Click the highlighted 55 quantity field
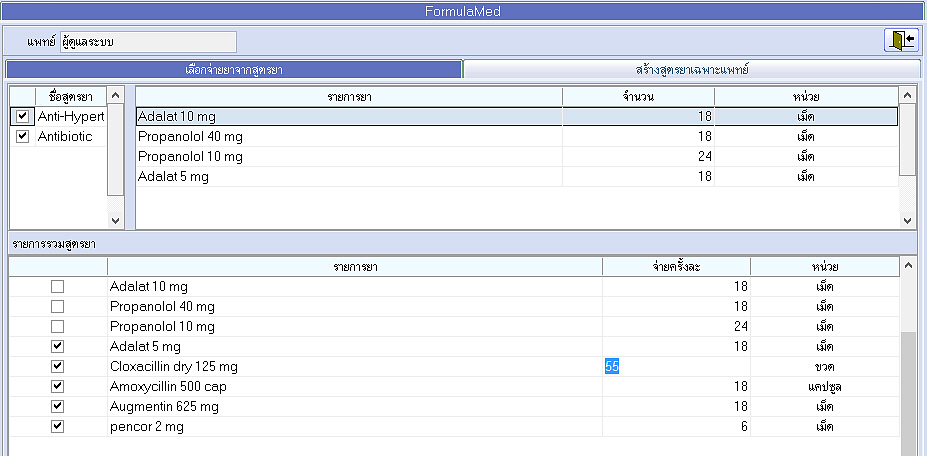Image resolution: width=927 pixels, height=456 pixels. coord(676,367)
